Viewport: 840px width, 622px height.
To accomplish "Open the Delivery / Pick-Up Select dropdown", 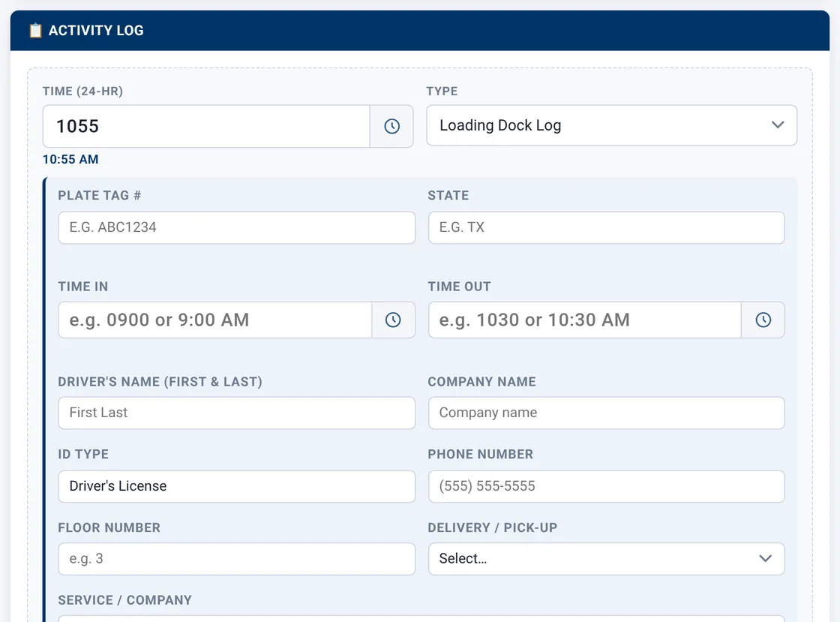I will coord(607,559).
